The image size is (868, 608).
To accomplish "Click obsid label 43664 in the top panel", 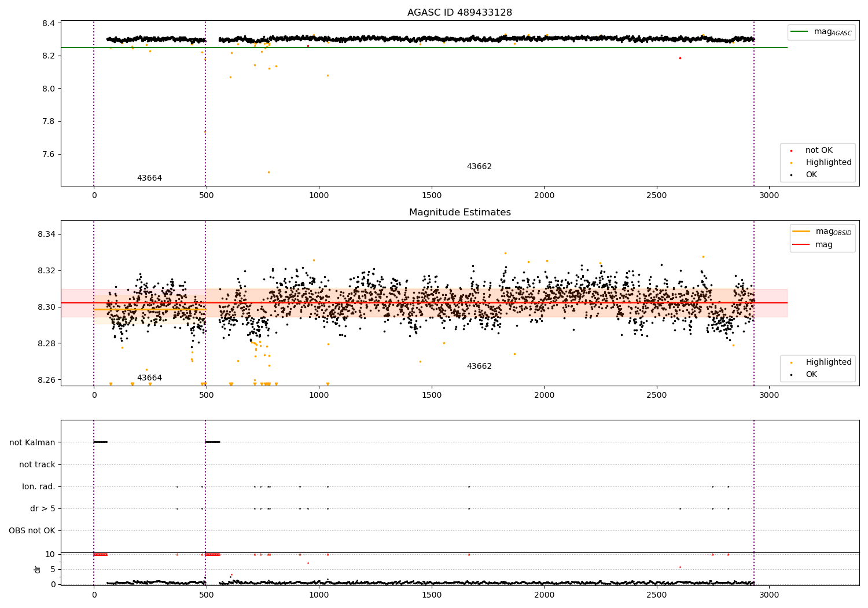I will coord(149,178).
